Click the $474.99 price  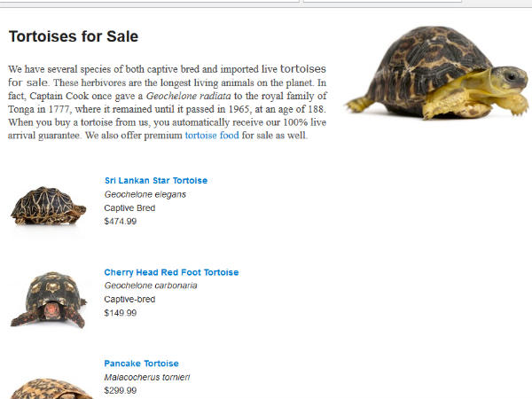point(121,222)
